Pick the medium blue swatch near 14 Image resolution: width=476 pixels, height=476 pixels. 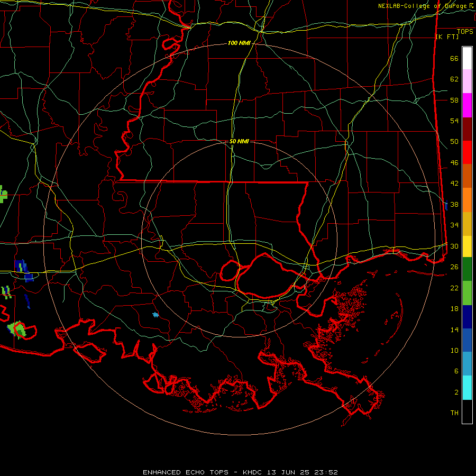coord(467,340)
